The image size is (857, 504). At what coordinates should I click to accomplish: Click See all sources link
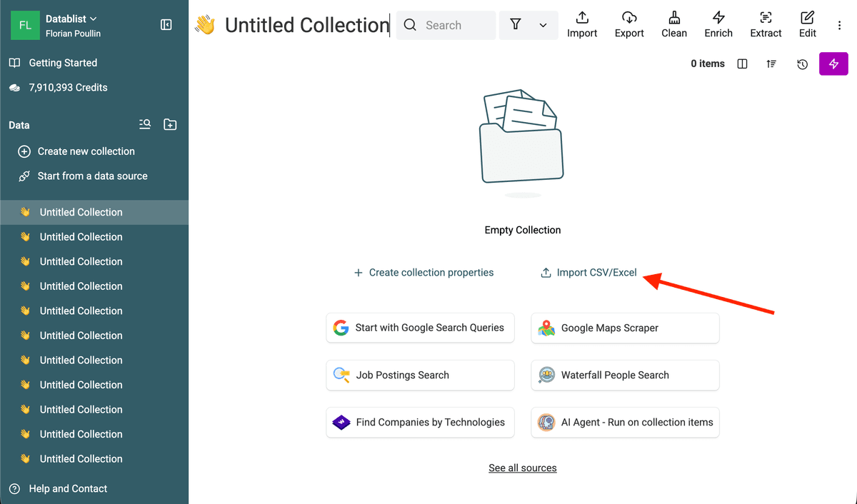pos(523,468)
